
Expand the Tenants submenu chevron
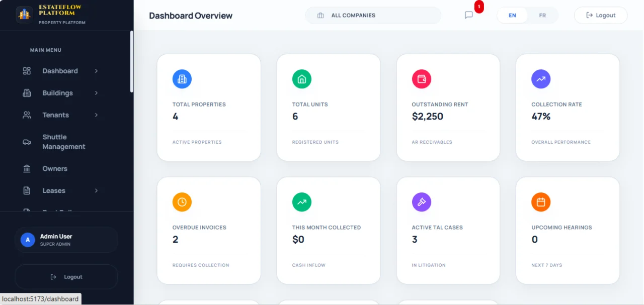pyautogui.click(x=96, y=115)
